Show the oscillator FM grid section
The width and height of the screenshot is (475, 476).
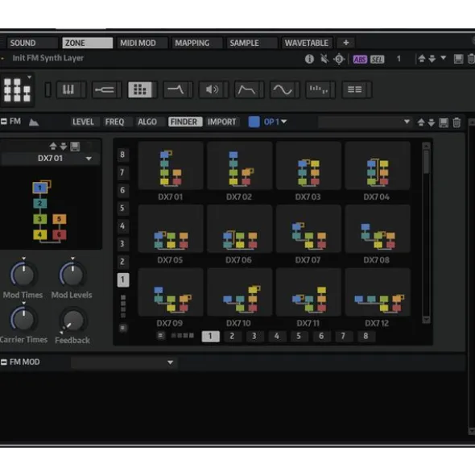pos(140,90)
